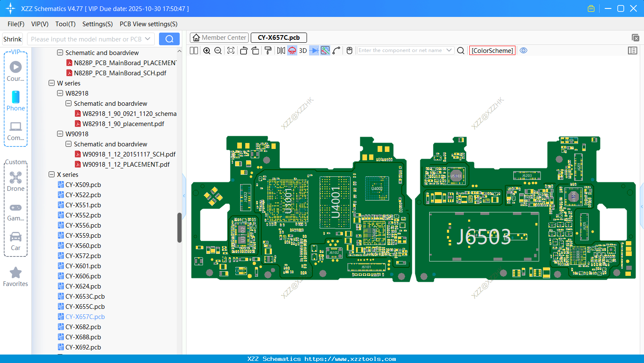The image size is (644, 363).
Task: Switch the board to 3D view
Action: [x=303, y=50]
